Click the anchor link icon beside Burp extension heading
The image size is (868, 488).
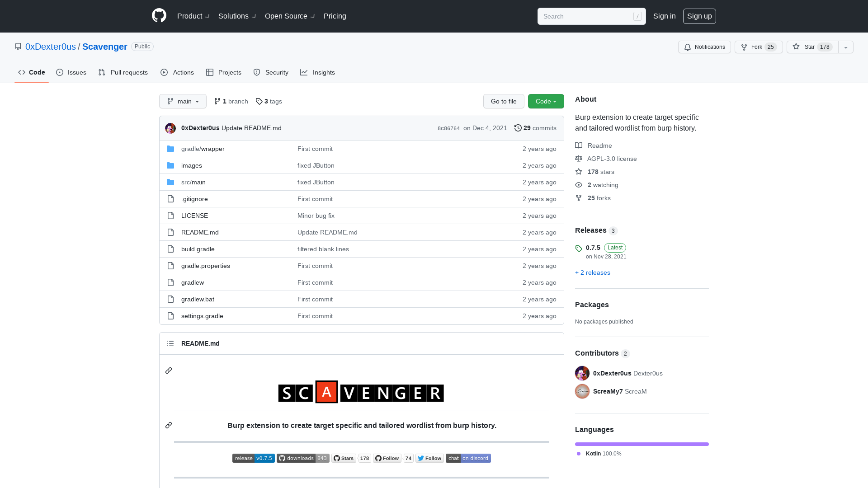coord(169,425)
